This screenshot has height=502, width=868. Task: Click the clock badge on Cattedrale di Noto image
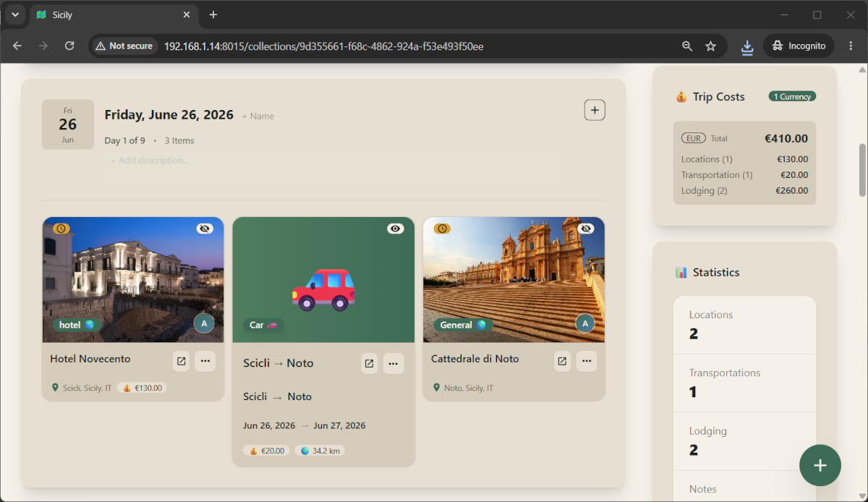pyautogui.click(x=442, y=229)
